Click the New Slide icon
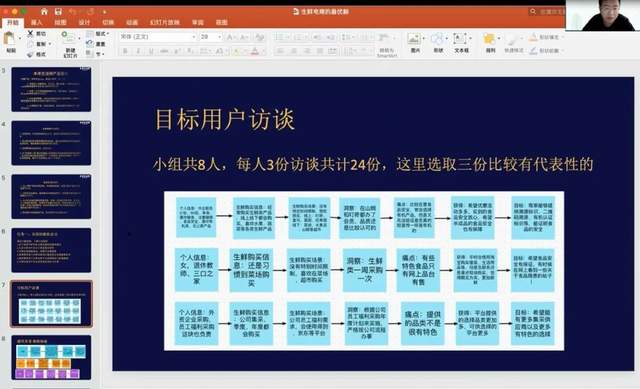 pos(69,38)
